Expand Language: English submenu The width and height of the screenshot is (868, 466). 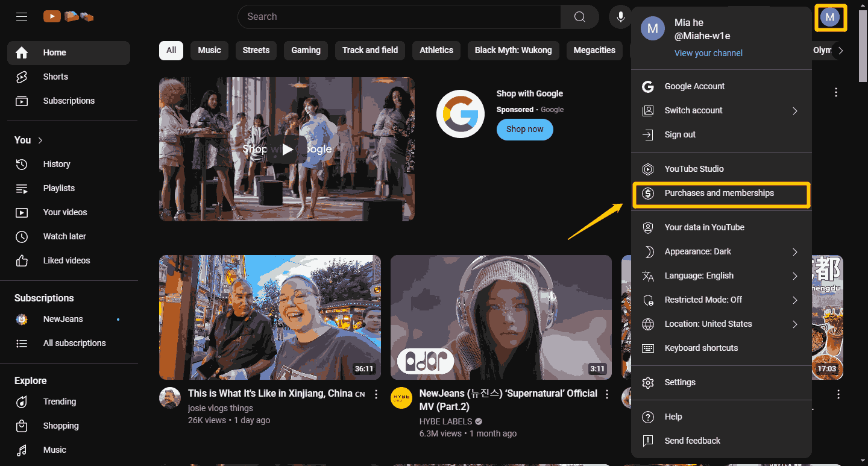coord(722,276)
